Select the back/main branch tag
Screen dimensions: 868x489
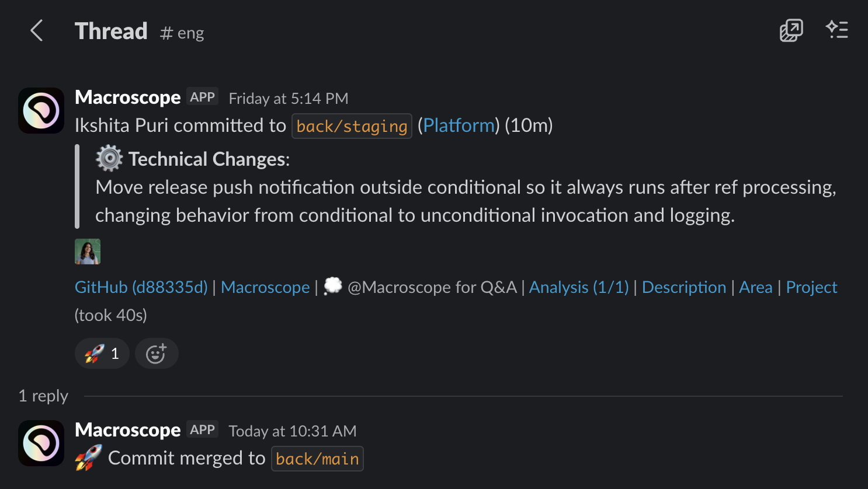coord(317,459)
